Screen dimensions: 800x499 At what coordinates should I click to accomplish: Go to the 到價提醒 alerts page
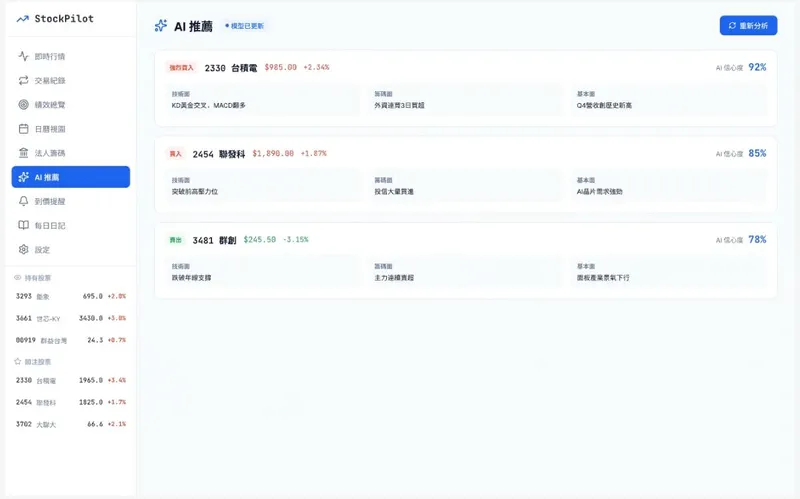point(71,201)
